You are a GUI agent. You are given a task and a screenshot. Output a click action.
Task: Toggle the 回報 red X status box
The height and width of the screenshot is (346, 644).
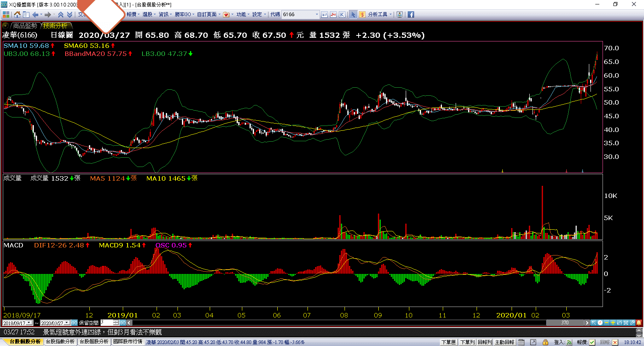coord(615,342)
